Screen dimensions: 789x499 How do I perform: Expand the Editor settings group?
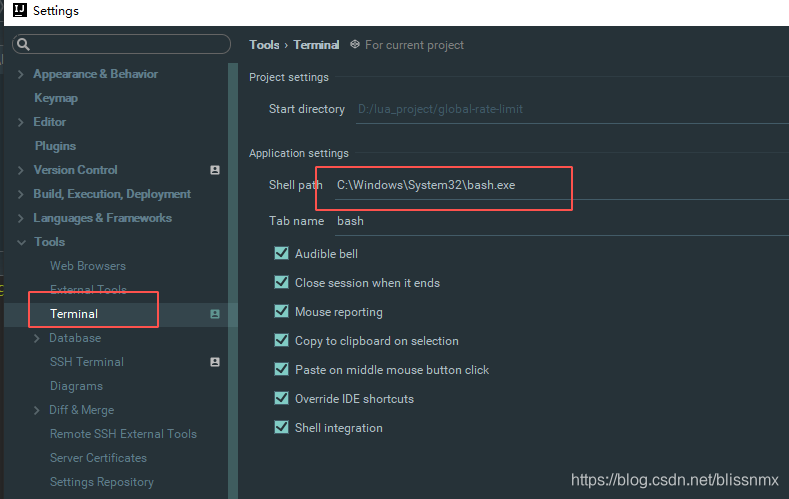[21, 122]
